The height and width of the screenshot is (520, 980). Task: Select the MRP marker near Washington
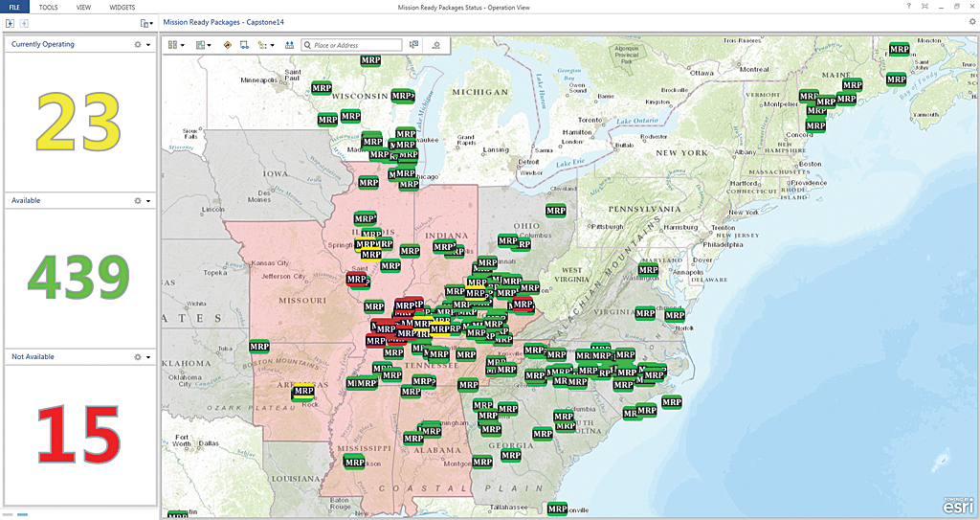point(648,271)
